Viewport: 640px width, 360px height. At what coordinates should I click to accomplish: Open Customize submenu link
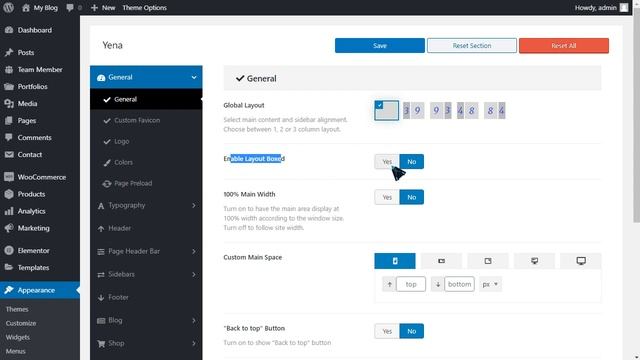click(x=21, y=323)
